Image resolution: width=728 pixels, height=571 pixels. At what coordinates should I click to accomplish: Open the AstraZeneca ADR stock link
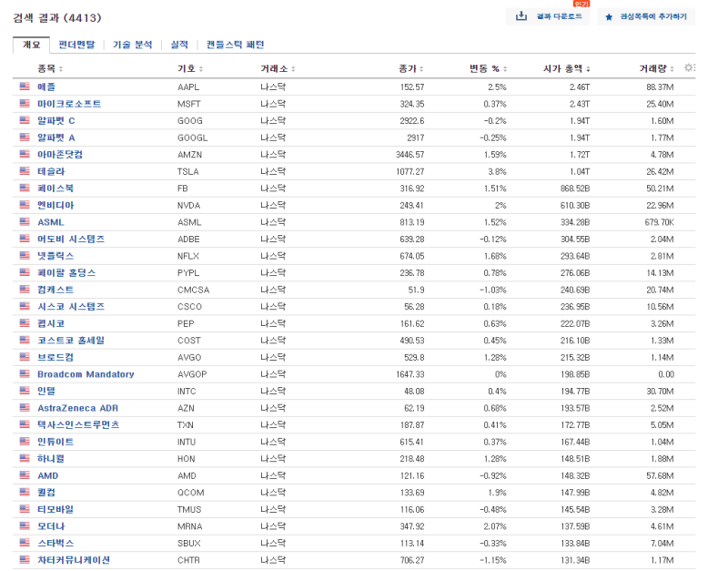(x=78, y=408)
